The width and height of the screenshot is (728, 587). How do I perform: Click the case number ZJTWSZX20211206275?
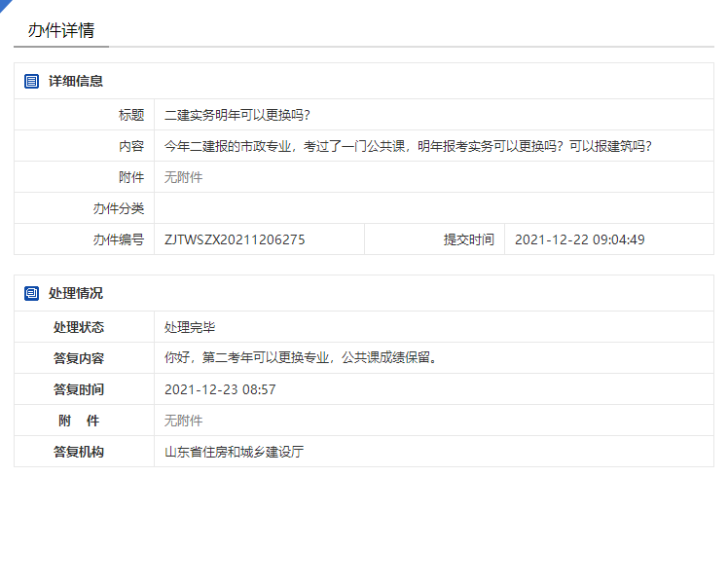click(x=235, y=239)
